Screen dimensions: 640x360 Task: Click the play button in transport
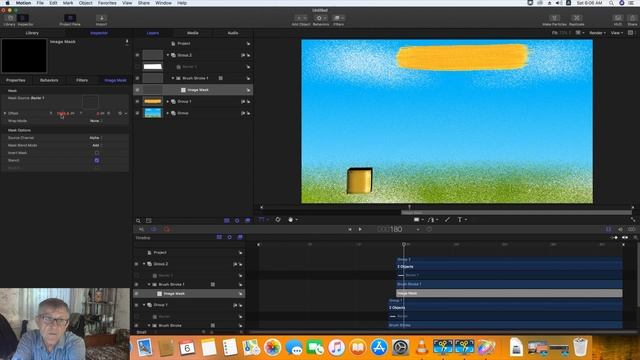pyautogui.click(x=360, y=229)
